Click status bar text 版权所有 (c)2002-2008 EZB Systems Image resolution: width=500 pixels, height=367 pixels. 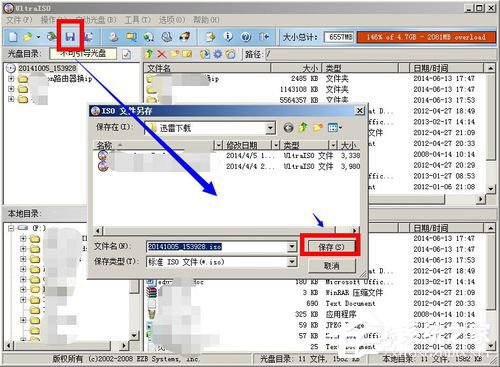pos(126,359)
